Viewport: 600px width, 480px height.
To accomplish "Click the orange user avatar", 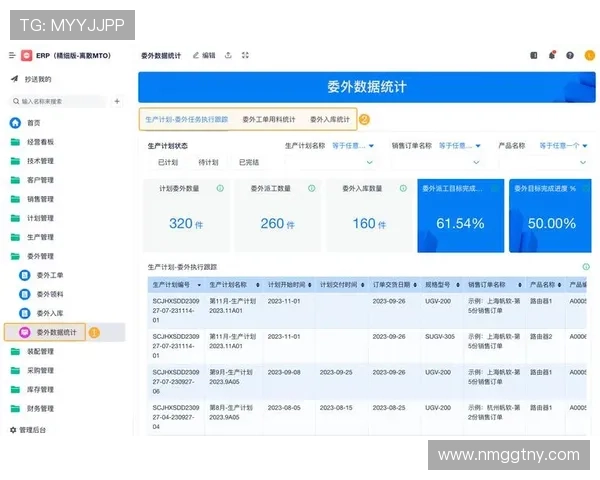I will (x=590, y=56).
